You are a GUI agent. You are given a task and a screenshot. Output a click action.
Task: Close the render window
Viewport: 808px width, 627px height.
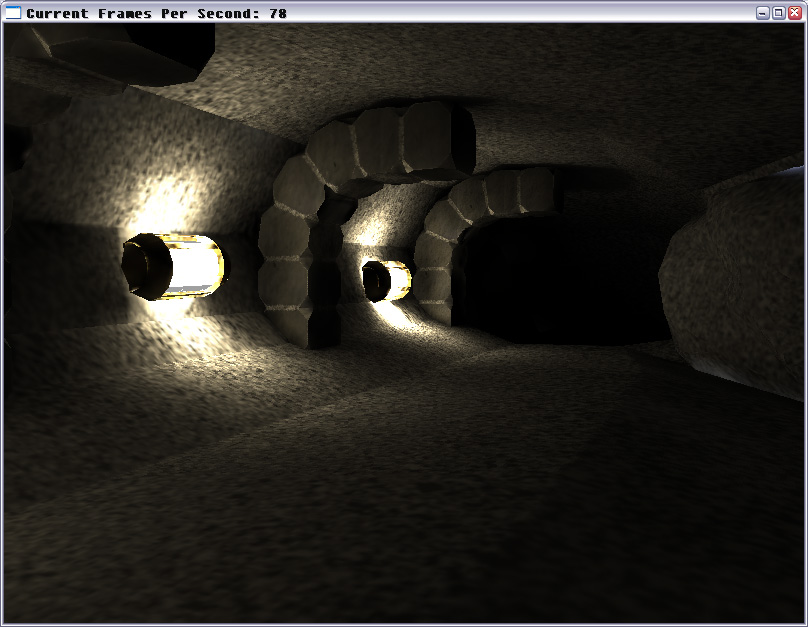tap(795, 13)
